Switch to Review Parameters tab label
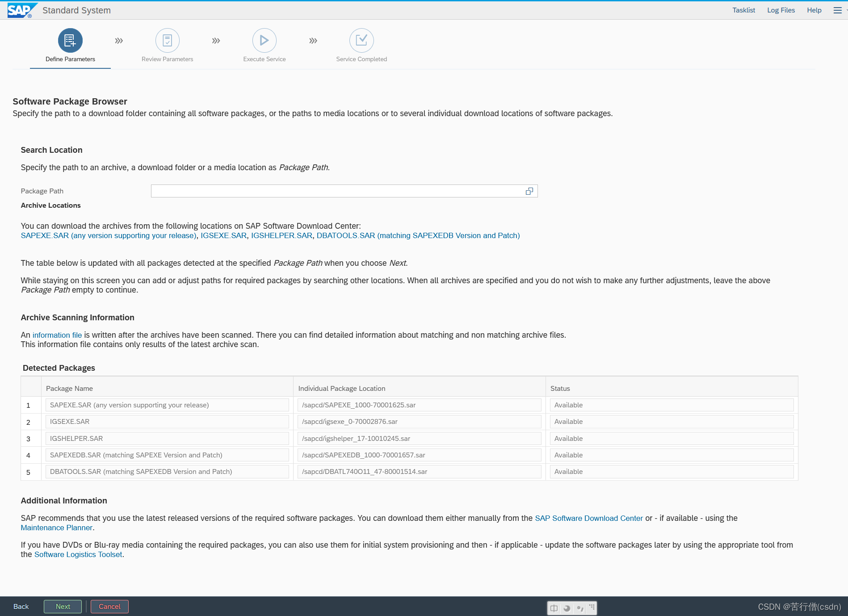Screen dimensions: 848x616 [168, 59]
